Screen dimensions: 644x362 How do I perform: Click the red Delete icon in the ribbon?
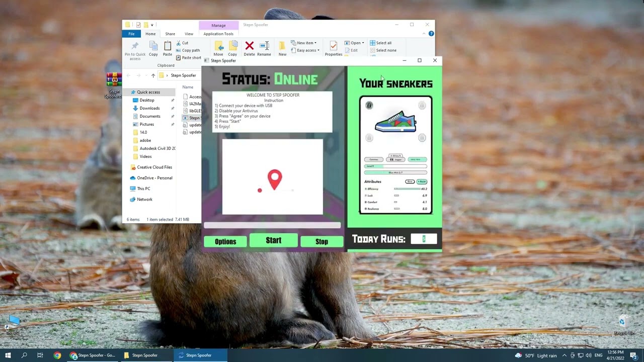[249, 46]
